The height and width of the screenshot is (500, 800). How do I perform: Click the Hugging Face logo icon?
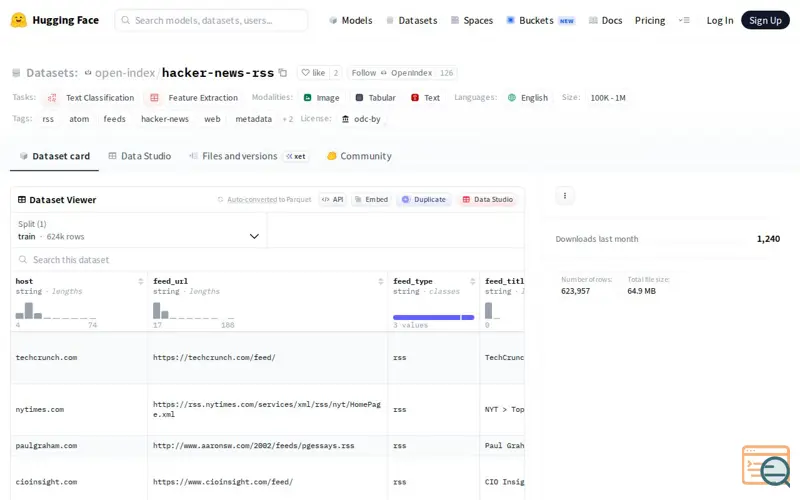[18, 20]
